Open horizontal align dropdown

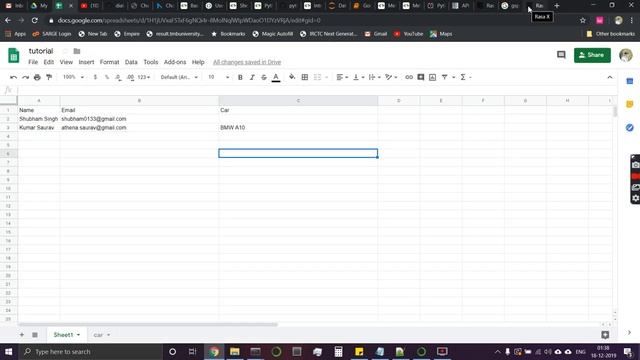[342, 77]
